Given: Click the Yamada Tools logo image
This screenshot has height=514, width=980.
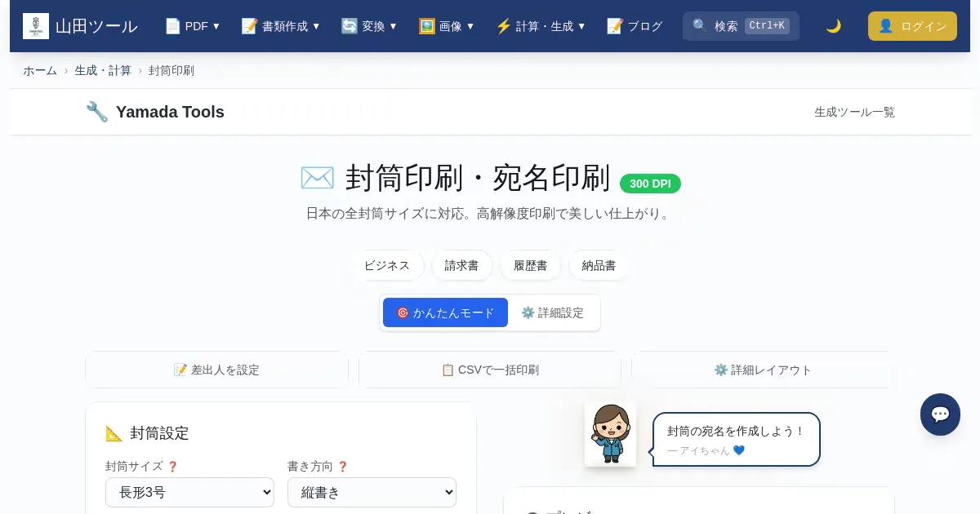Looking at the screenshot, I should pos(36,26).
